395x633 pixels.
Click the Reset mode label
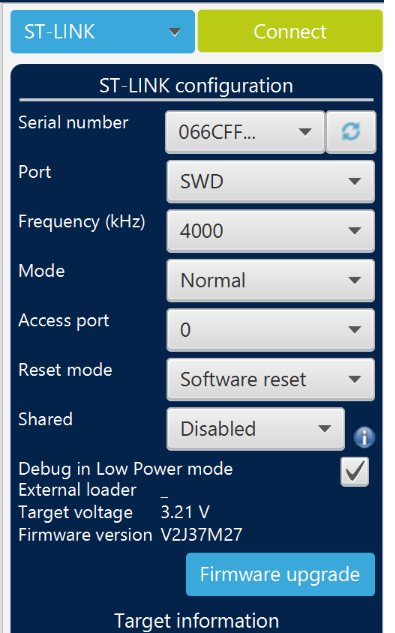[x=65, y=370]
